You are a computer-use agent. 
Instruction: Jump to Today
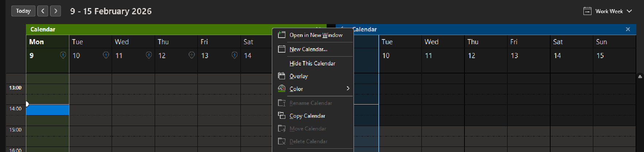(23, 11)
